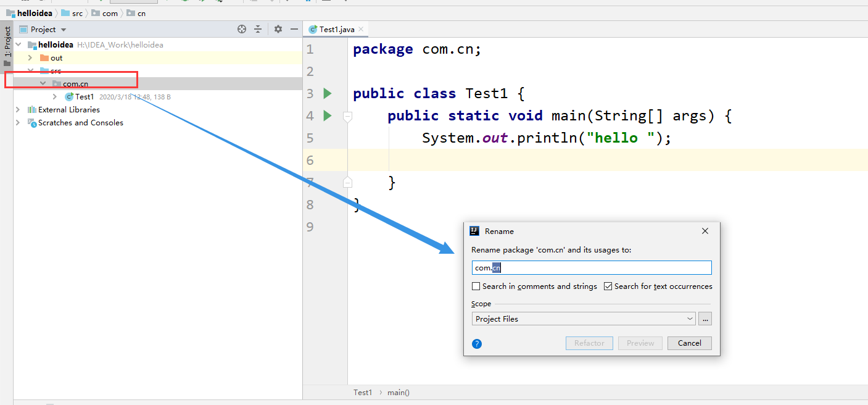Click com in the navigation breadcrumb
Screen dimensions: 868x405
pyautogui.click(x=104, y=13)
